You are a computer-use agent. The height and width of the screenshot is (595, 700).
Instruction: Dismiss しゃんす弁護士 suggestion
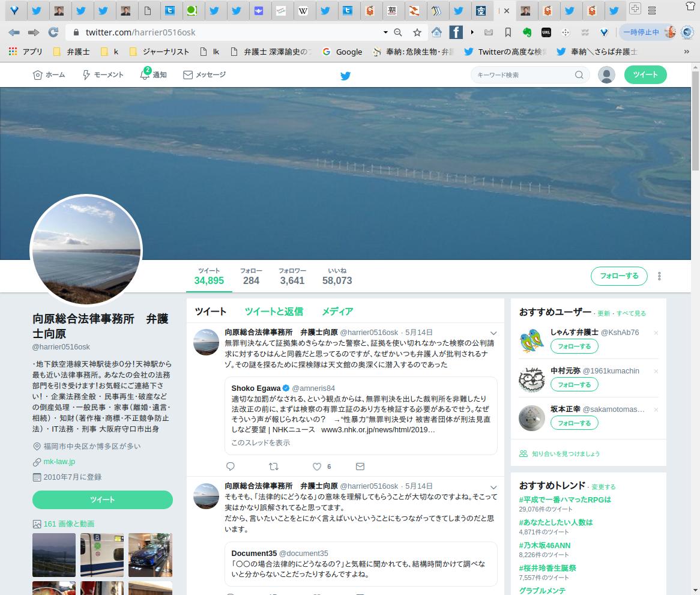point(656,333)
